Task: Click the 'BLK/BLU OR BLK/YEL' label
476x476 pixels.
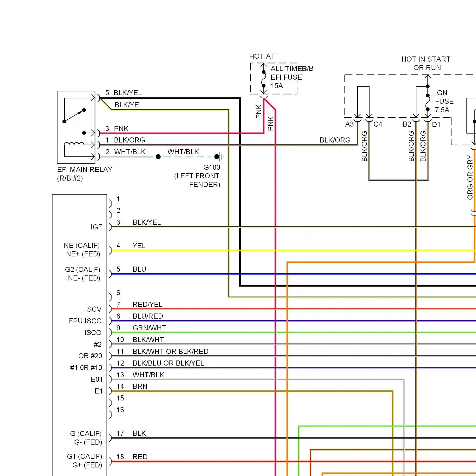Action: coord(168,363)
